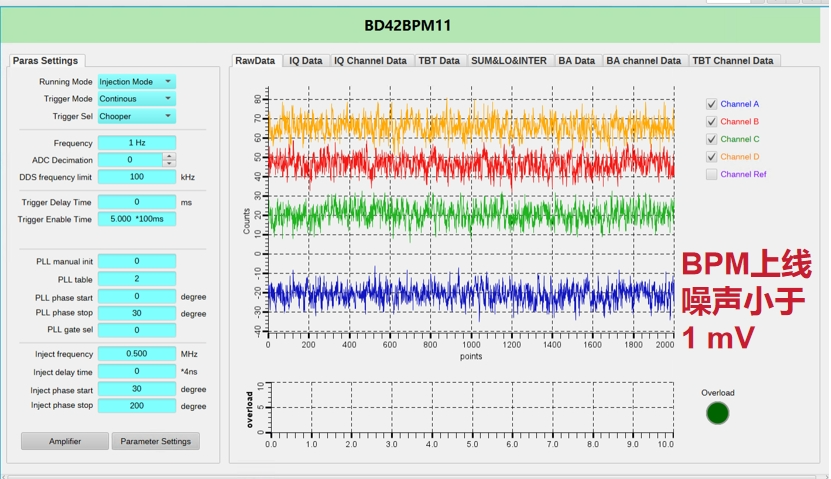Click the Frequency input field
This screenshot has width=831, height=479.
(x=137, y=143)
